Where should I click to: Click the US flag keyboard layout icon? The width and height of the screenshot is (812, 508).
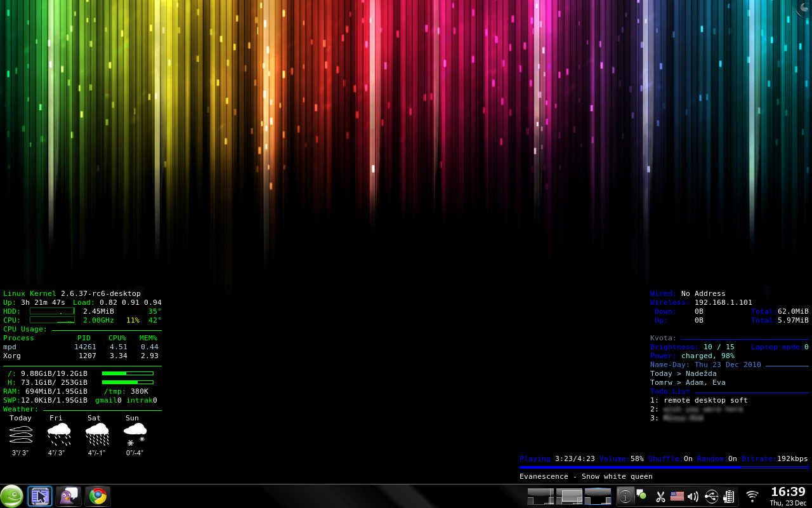coord(677,496)
